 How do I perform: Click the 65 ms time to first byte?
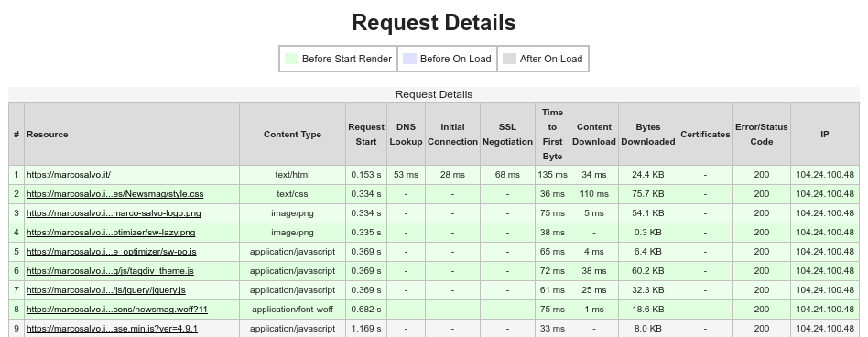[x=552, y=252]
